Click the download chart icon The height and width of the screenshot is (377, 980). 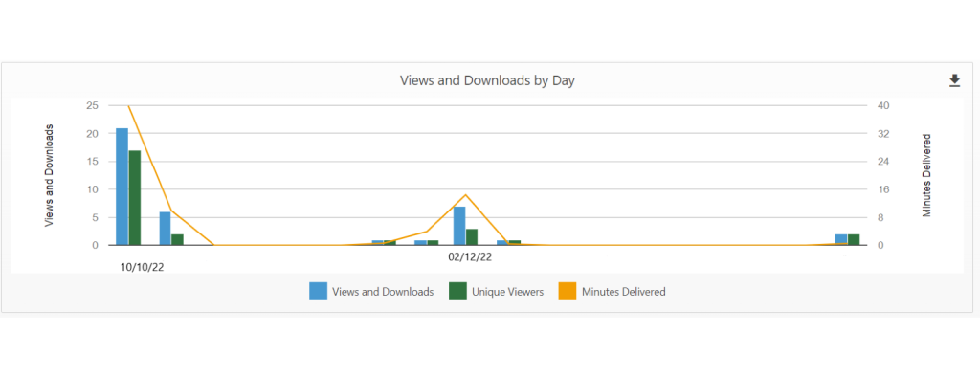[x=954, y=80]
